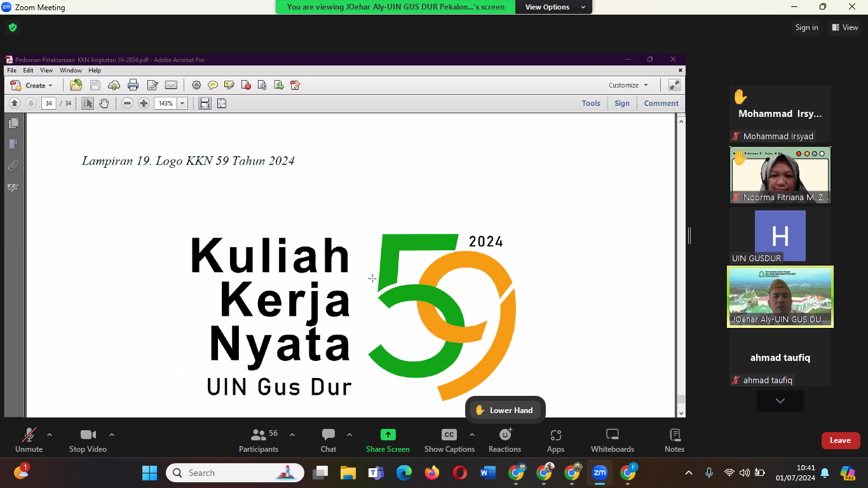
Task: Click the Acrobat page number field
Action: tap(49, 103)
